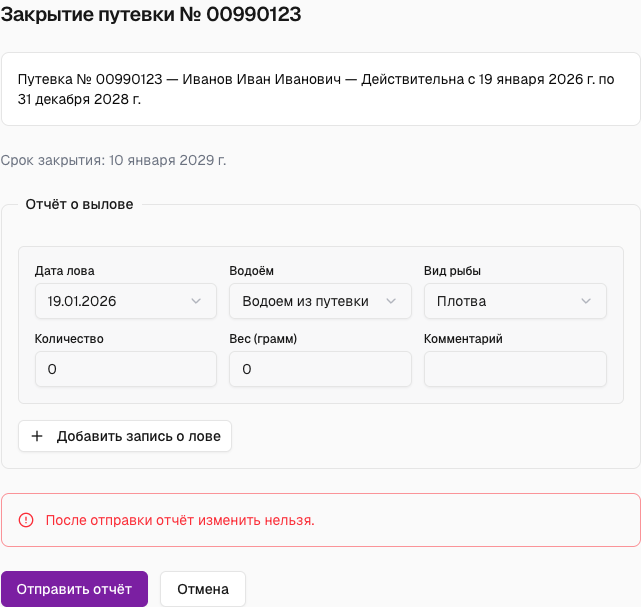Click the Дата лова label

65,271
